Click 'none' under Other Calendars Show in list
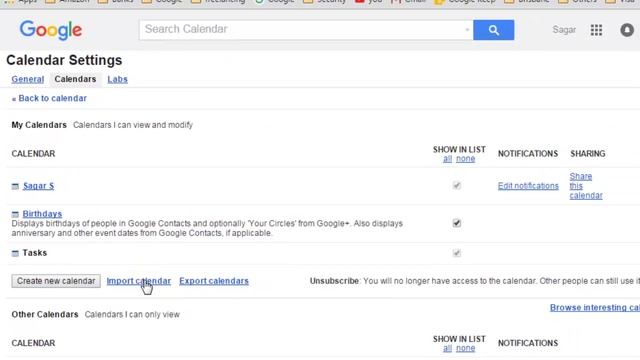The image size is (640, 360). tap(465, 348)
